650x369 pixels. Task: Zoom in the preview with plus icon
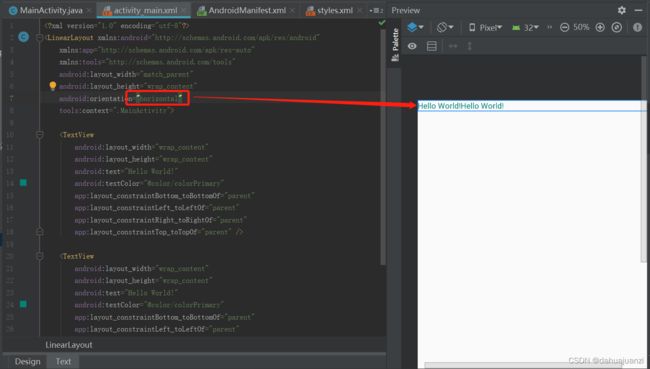click(x=600, y=27)
